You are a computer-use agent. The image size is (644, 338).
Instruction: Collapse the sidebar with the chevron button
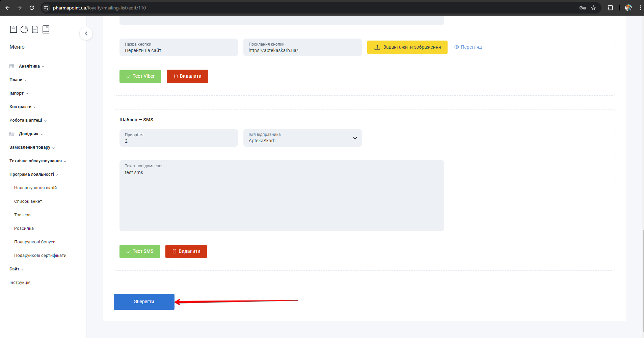coord(86,33)
